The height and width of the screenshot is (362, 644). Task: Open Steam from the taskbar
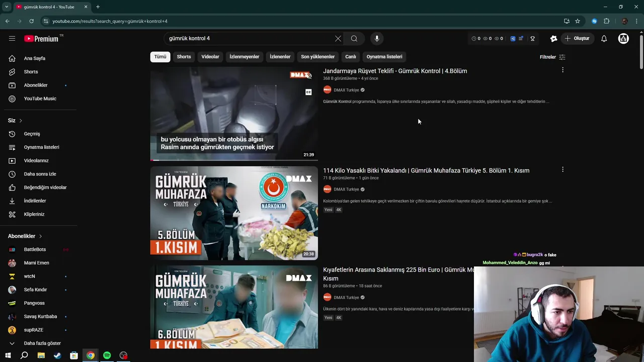click(x=57, y=355)
